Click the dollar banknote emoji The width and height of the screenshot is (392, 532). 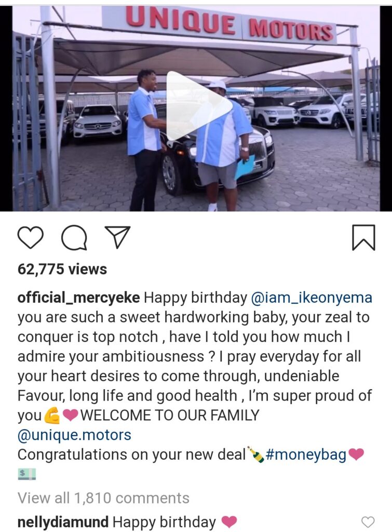27,474
